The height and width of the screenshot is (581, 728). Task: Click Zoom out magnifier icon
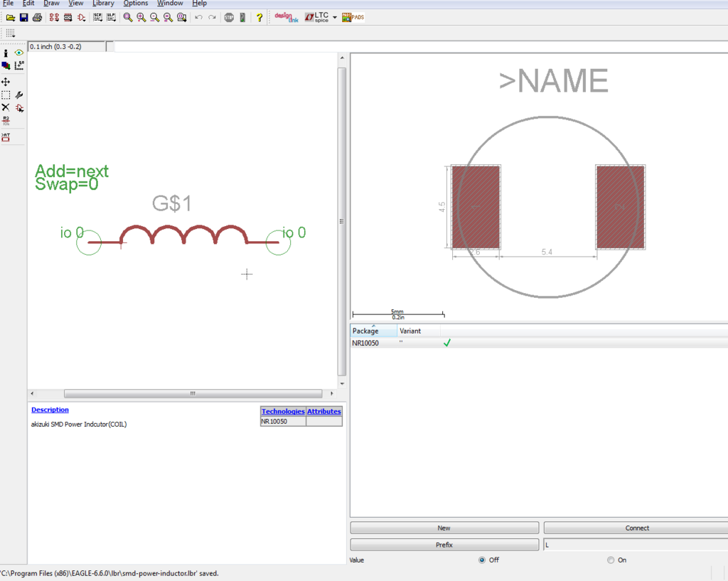[154, 18]
